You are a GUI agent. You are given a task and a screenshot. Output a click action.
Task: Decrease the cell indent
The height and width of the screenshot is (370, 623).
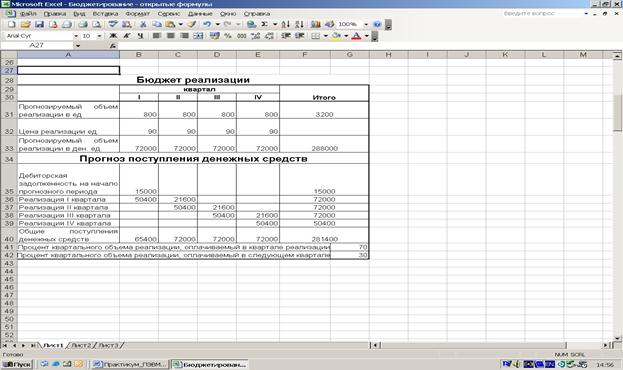pyautogui.click(x=285, y=36)
